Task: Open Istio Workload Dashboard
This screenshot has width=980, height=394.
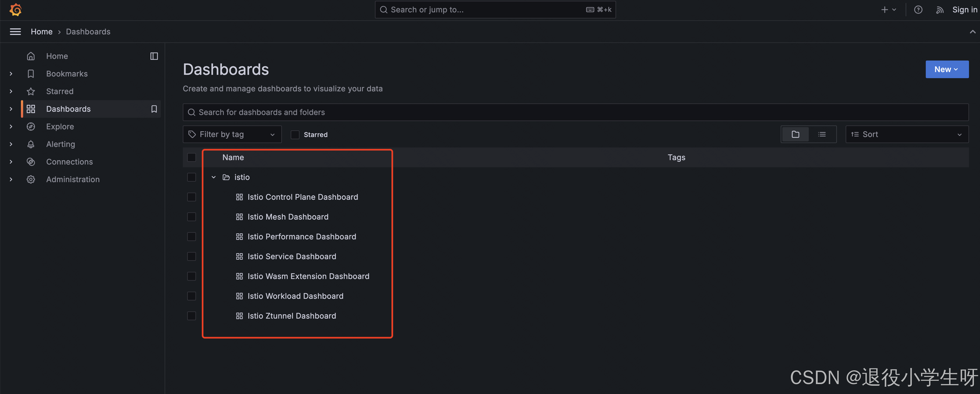Action: click(295, 296)
